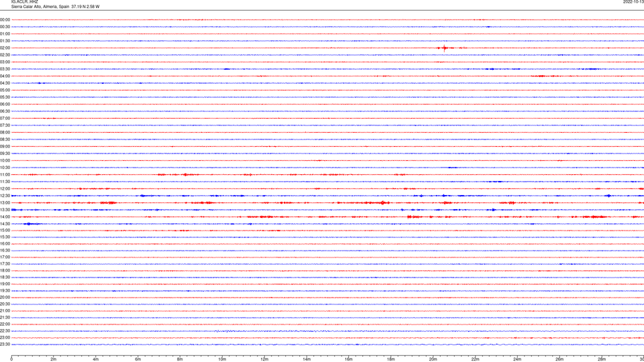Click the 23:00 row label

[5, 338]
